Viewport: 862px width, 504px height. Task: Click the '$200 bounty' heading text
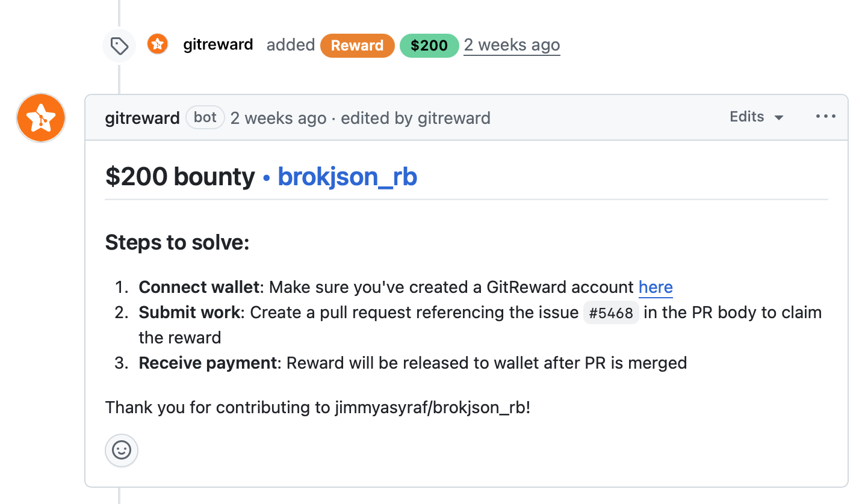180,177
